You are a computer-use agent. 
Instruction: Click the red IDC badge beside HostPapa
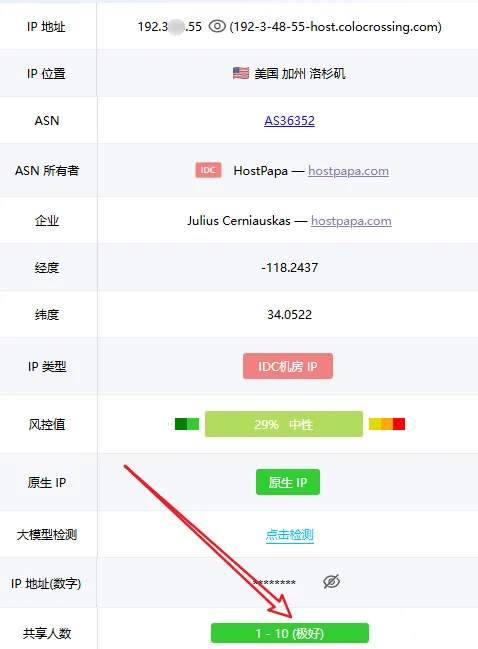click(x=208, y=170)
